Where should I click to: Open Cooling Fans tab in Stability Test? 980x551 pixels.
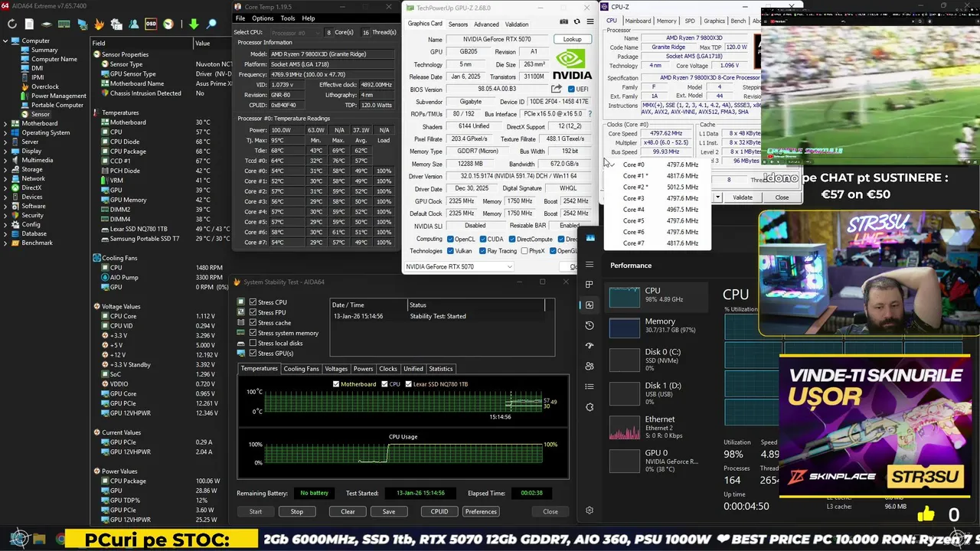301,369
